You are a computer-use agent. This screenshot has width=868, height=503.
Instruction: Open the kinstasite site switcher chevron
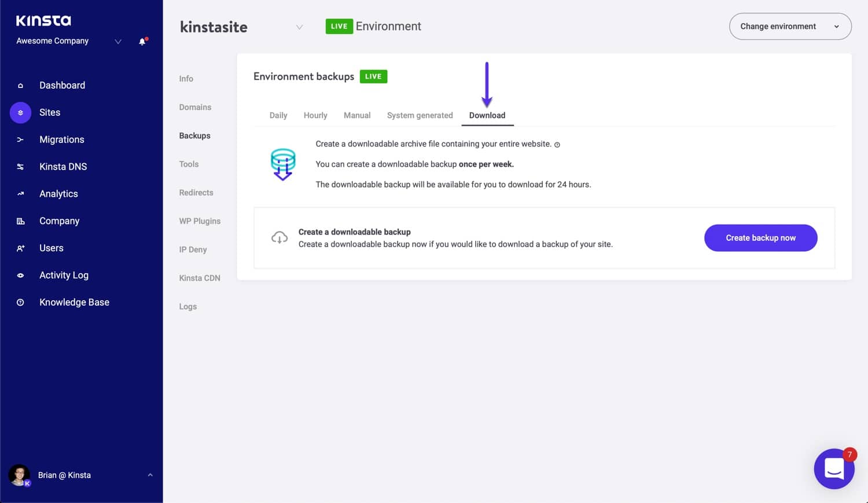[299, 27]
